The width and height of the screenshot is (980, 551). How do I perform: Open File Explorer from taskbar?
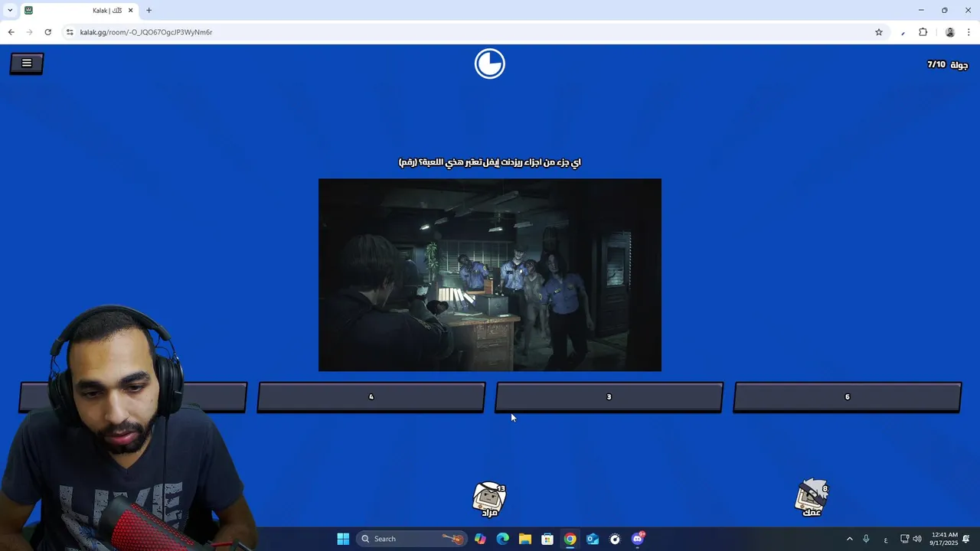[525, 539]
